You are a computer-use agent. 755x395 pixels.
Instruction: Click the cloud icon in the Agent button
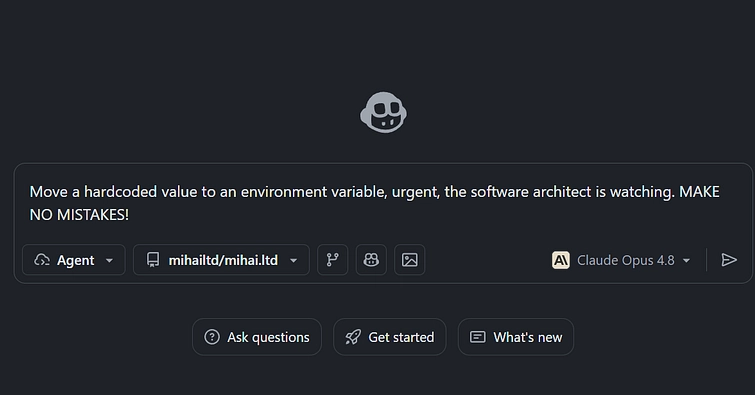(x=42, y=260)
